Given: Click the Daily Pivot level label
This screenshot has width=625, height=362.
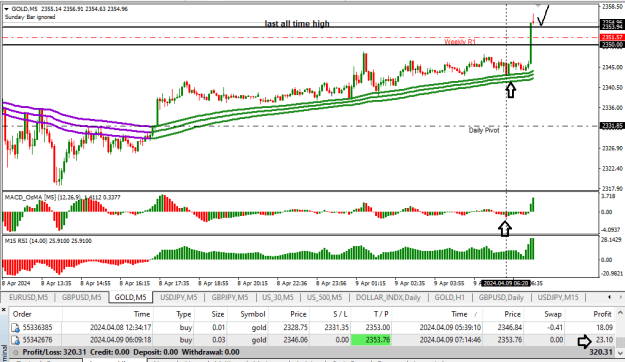Looking at the screenshot, I should click(484, 130).
